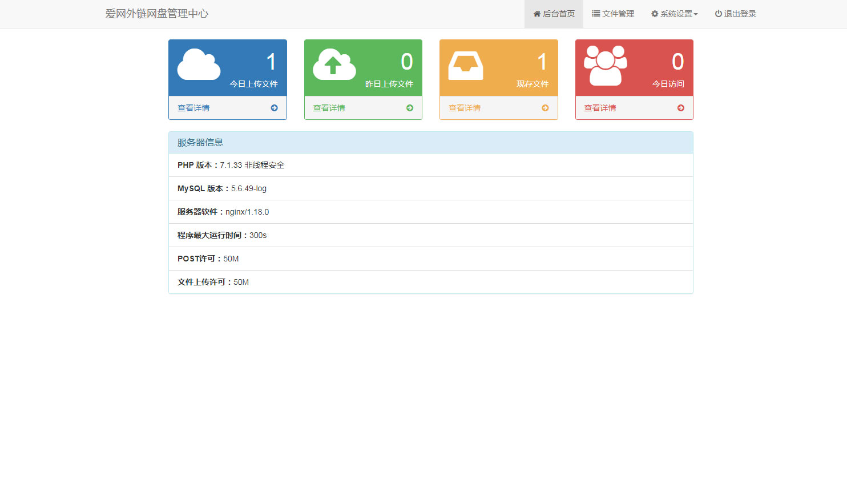
Task: Click the 服务器信息 panel header
Action: pos(430,143)
